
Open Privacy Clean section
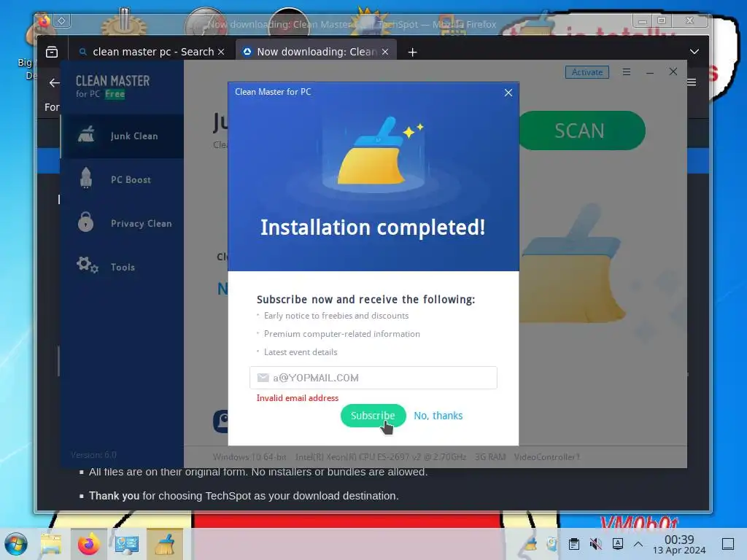pos(123,223)
